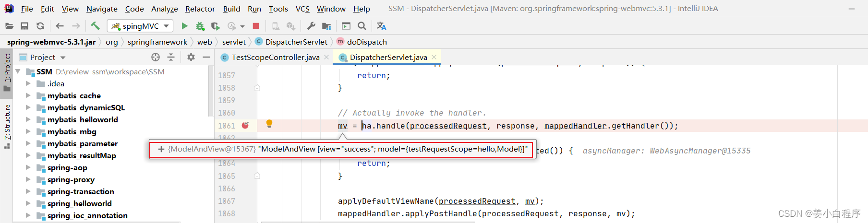The height and width of the screenshot is (223, 868).
Task: Open the View menu
Action: tap(70, 9)
